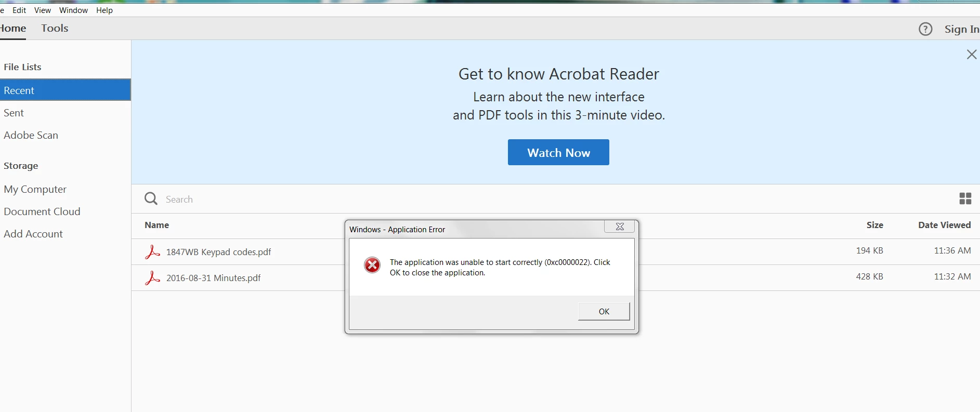Viewport: 980px width, 412px height.
Task: Switch to thumbnail grid view icon
Action: point(965,198)
